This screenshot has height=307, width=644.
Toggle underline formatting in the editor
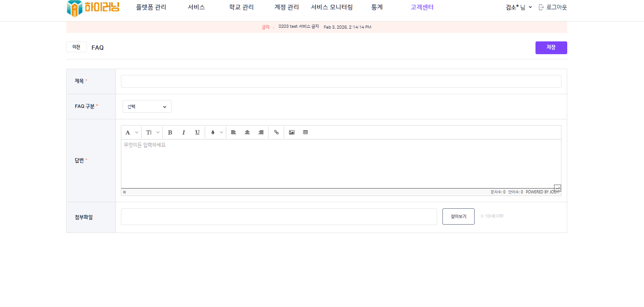(197, 132)
